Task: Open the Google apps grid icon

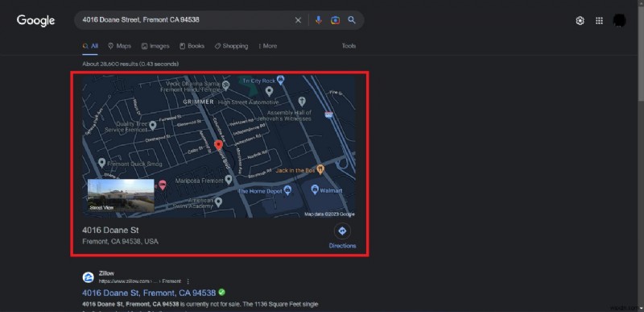Action: (599, 20)
